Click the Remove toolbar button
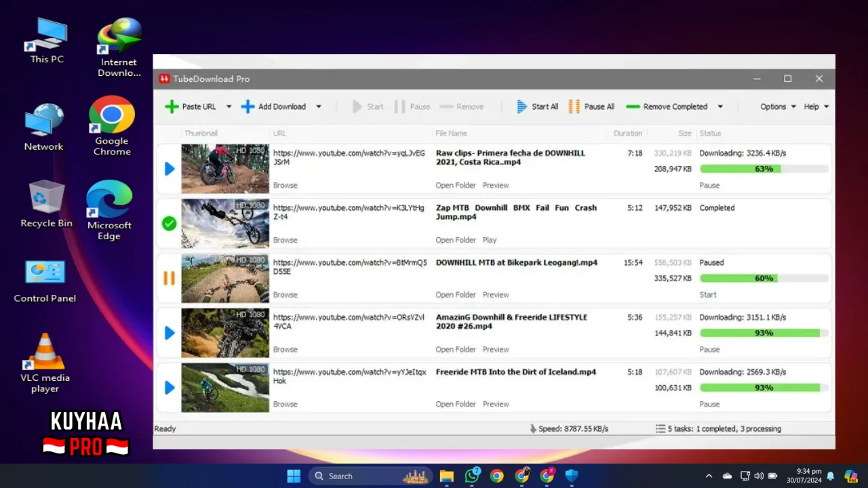Viewport: 868px width, 488px height. 462,106
